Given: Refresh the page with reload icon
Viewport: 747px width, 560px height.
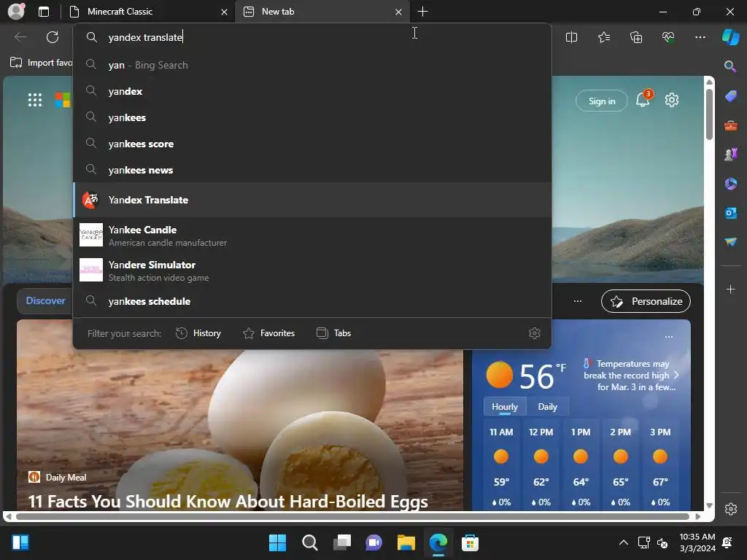Looking at the screenshot, I should tap(53, 37).
